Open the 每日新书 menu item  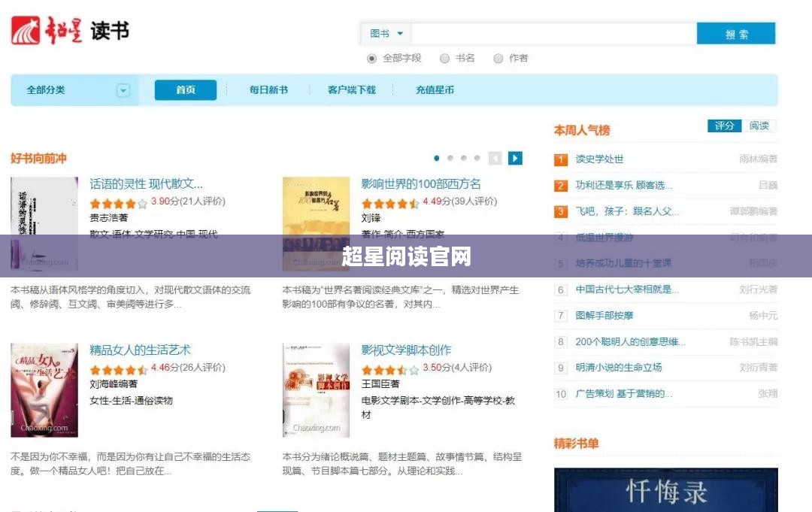point(268,90)
